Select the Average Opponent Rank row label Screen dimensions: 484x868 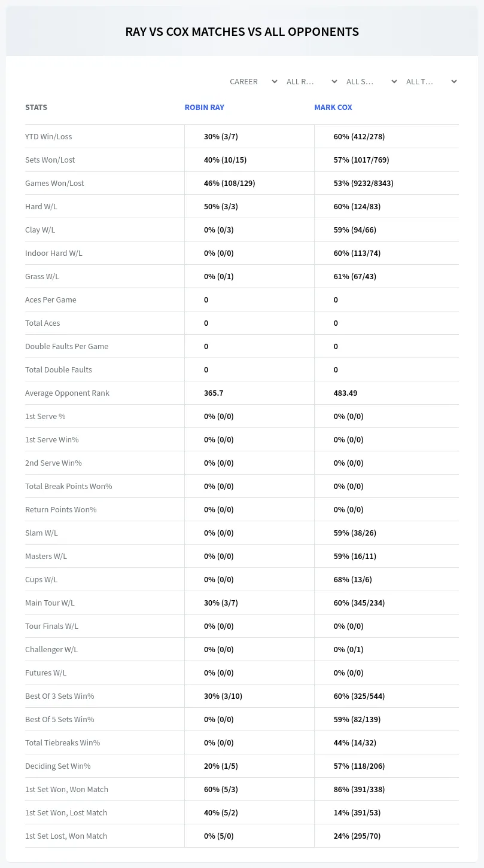click(x=67, y=393)
